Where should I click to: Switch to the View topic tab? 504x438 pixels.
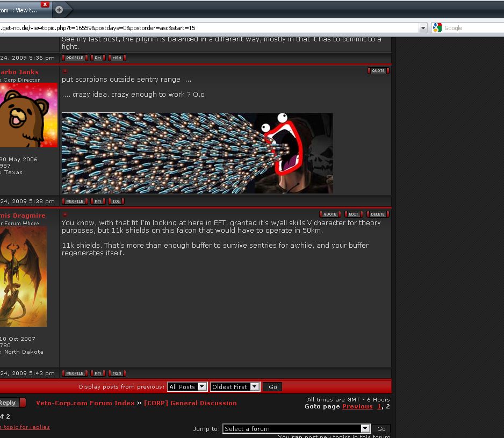(19, 10)
